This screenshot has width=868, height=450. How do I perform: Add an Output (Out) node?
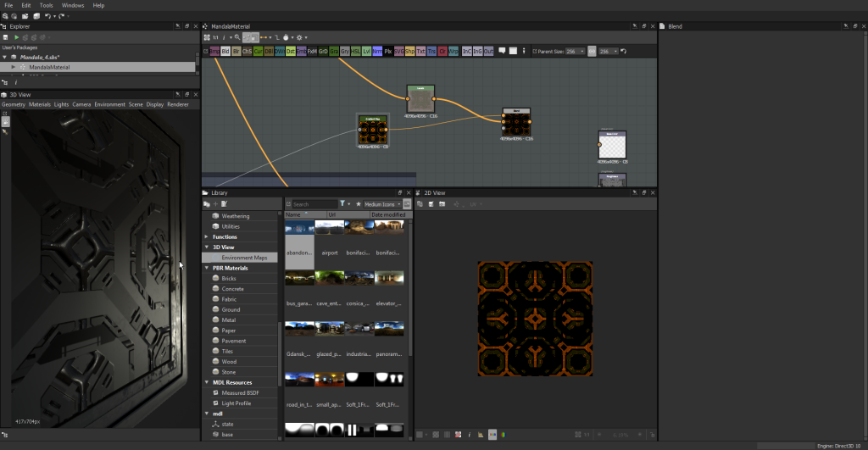pyautogui.click(x=488, y=52)
